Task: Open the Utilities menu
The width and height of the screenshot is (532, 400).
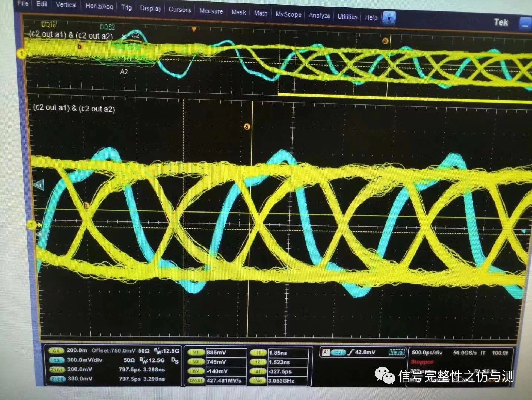Action: tap(348, 17)
